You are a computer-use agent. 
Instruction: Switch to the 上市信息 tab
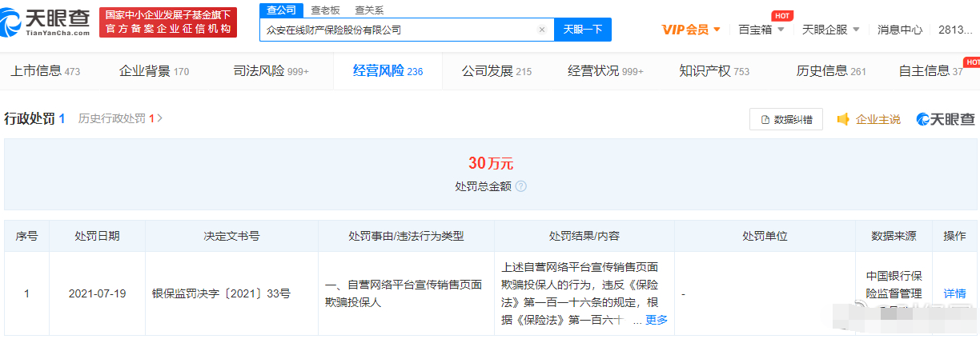pos(45,71)
